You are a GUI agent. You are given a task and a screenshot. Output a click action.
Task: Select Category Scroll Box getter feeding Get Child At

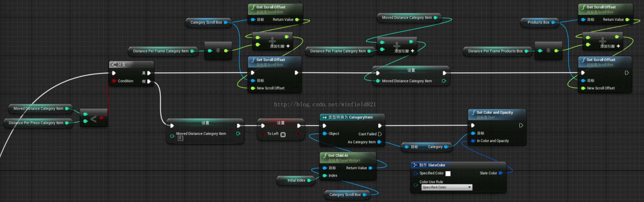tap(348, 195)
